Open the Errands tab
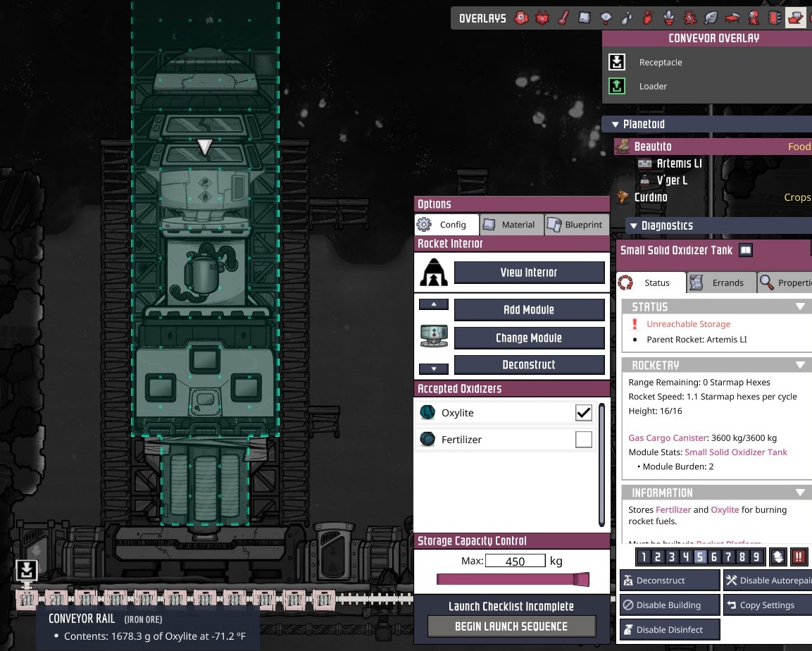The height and width of the screenshot is (651, 812). click(x=721, y=283)
